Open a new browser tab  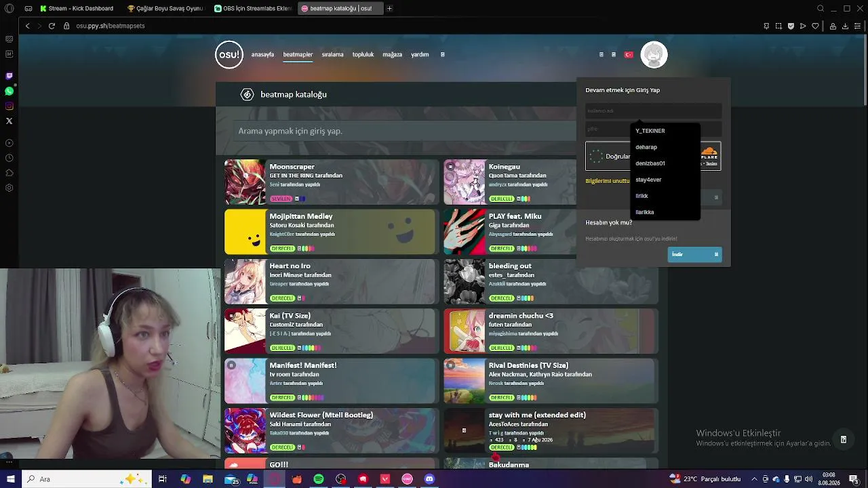pyautogui.click(x=389, y=9)
